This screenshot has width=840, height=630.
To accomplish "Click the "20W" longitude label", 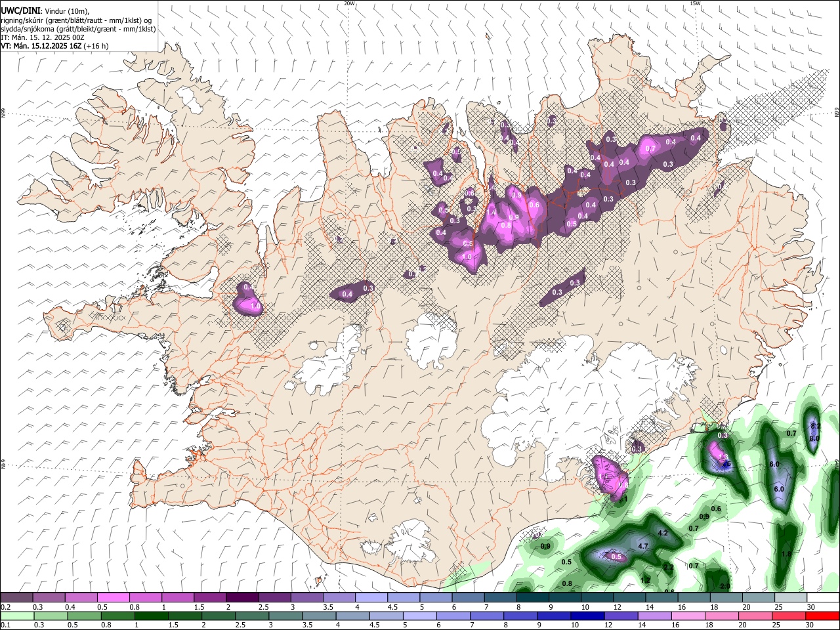I will click(349, 3).
